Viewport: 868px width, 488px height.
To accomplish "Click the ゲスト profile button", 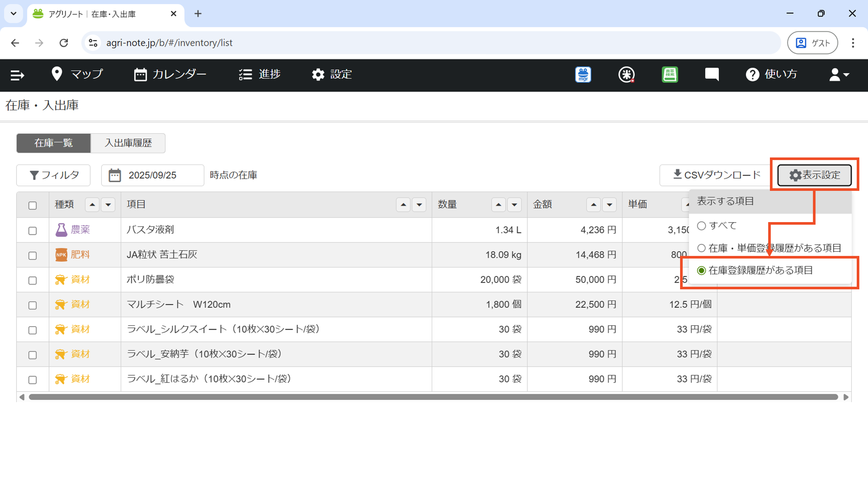I will coord(812,43).
